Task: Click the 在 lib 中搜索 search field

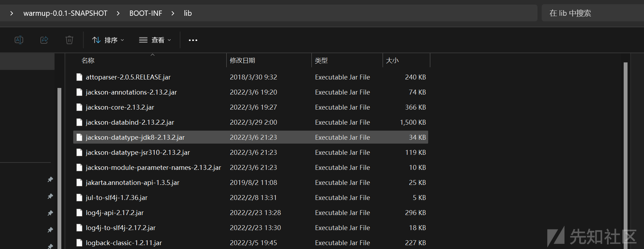Action: point(593,13)
